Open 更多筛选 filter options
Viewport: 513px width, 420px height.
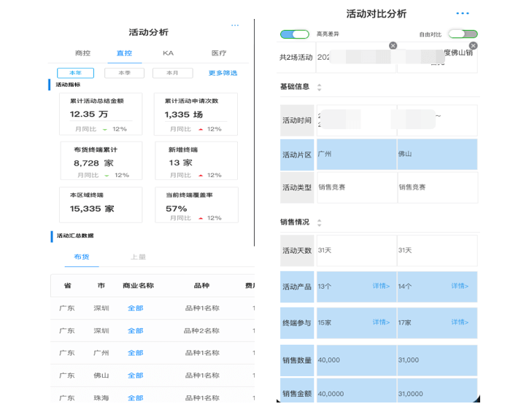(x=223, y=73)
